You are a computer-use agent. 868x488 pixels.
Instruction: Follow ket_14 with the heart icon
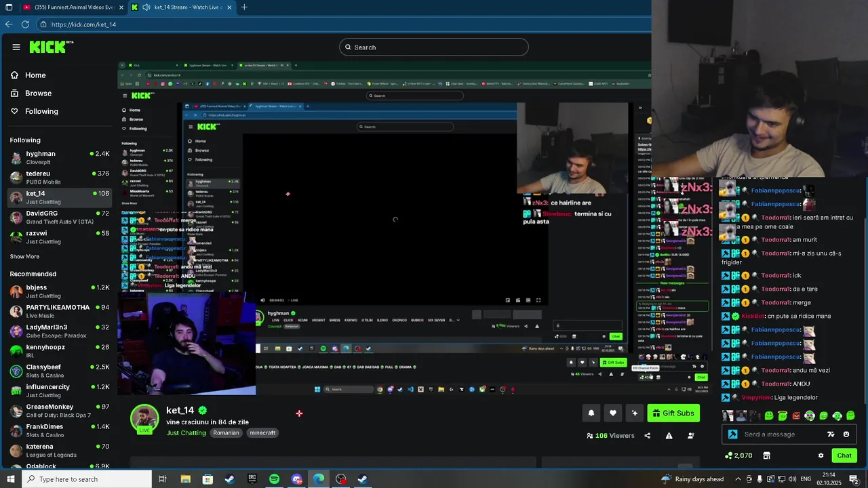click(x=613, y=413)
